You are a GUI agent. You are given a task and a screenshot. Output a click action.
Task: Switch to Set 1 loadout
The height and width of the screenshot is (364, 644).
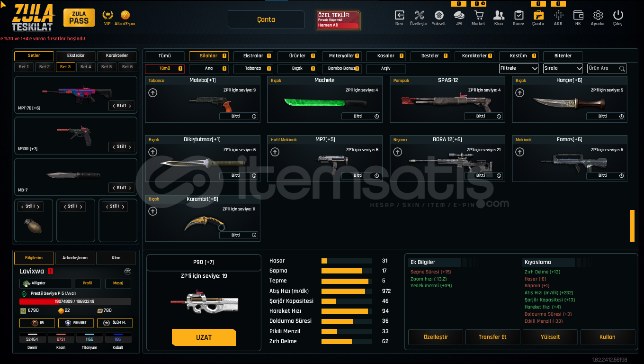click(24, 67)
